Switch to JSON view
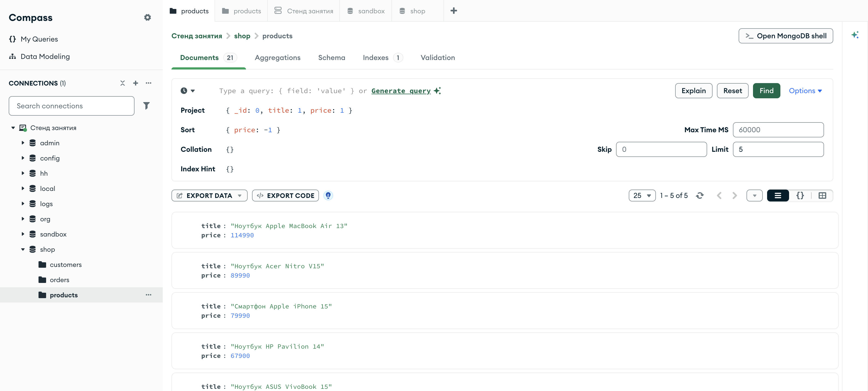The height and width of the screenshot is (391, 868). point(800,196)
